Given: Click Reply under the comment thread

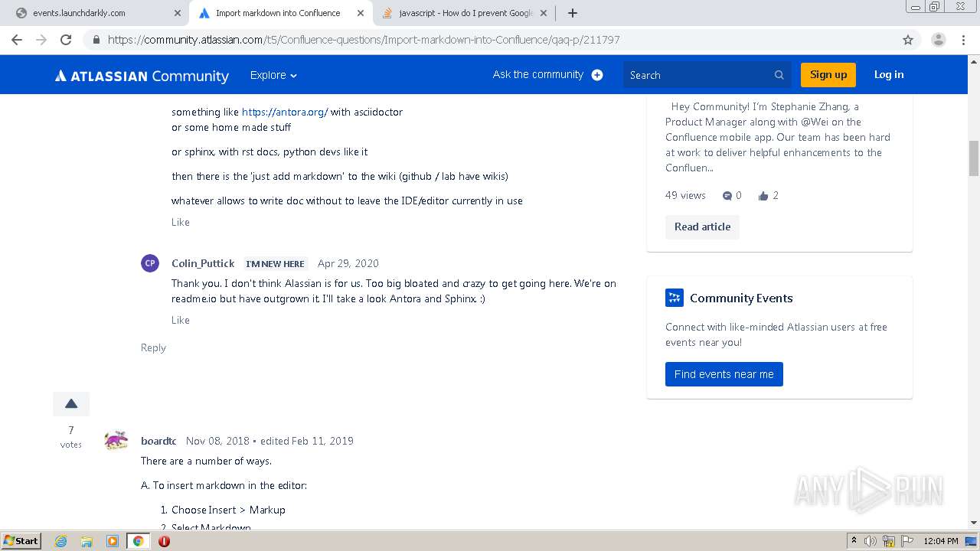Looking at the screenshot, I should click(x=153, y=347).
